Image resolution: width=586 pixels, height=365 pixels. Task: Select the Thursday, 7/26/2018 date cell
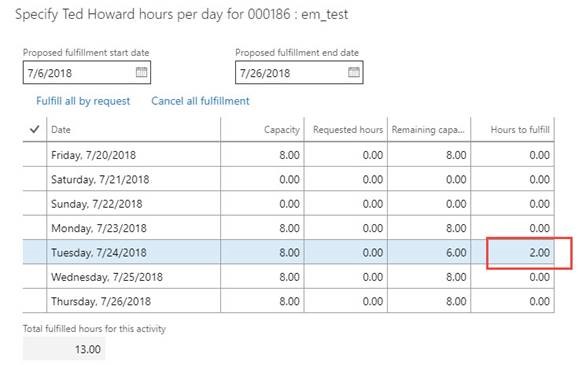coord(133,301)
